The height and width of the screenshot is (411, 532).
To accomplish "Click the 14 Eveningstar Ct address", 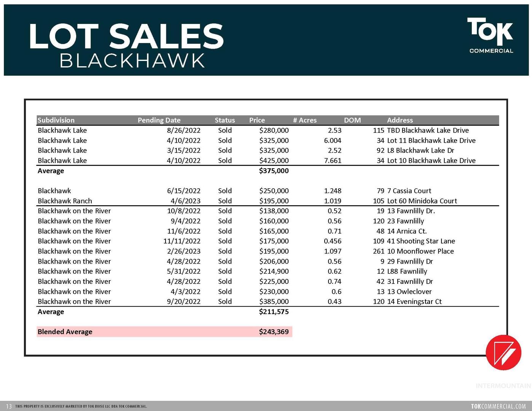I will pyautogui.click(x=414, y=301).
